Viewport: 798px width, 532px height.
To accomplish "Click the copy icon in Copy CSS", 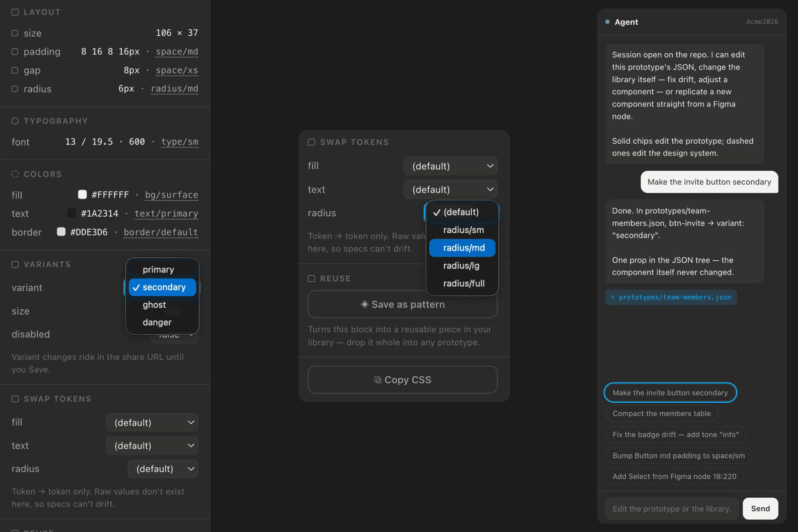I will [x=378, y=380].
